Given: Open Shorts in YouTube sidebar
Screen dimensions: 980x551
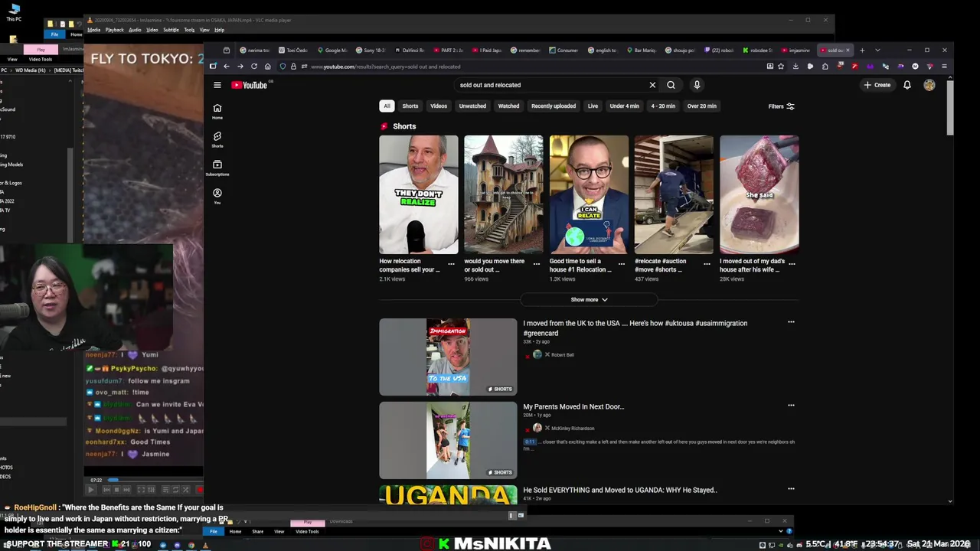Looking at the screenshot, I should click(217, 139).
